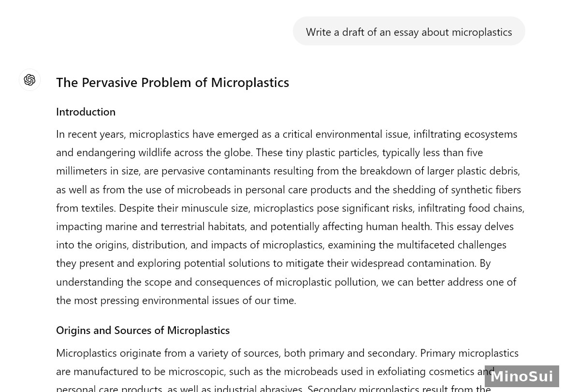This screenshot has height=392, width=564.
Task: Click the ChatGPT logo avatar icon
Action: tap(29, 80)
